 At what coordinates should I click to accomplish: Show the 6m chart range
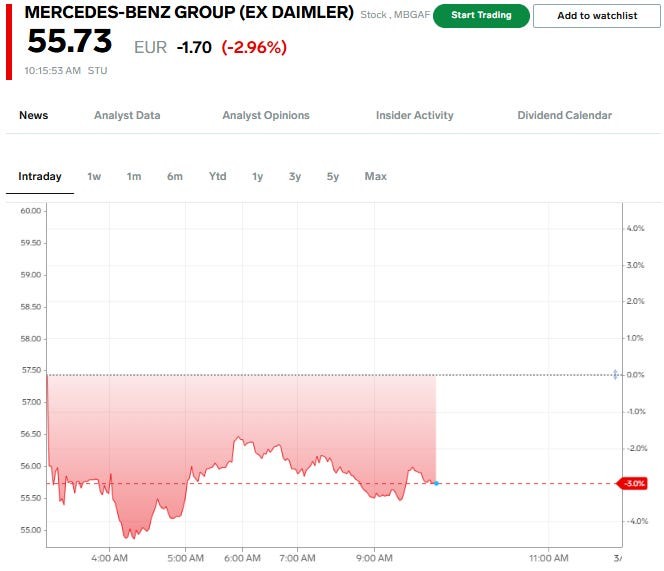[175, 176]
